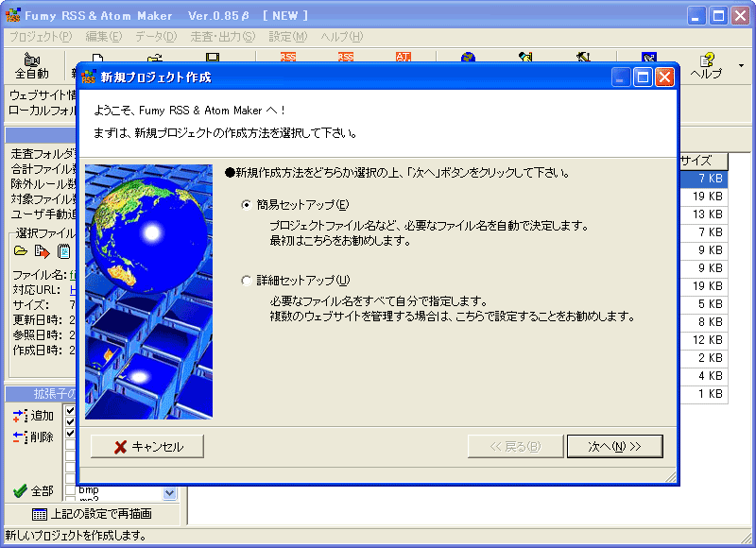Click the 更新日時: label

37,320
